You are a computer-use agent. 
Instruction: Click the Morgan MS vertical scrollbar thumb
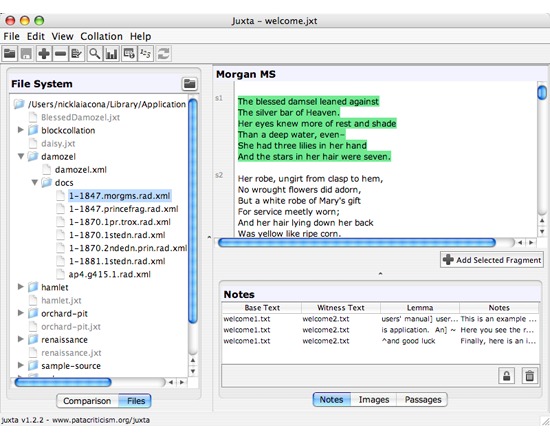(x=542, y=92)
